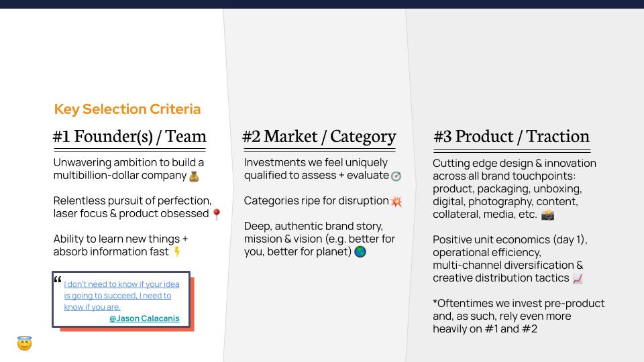Click the large opening quotation mark
The image size is (644, 362).
tap(58, 280)
